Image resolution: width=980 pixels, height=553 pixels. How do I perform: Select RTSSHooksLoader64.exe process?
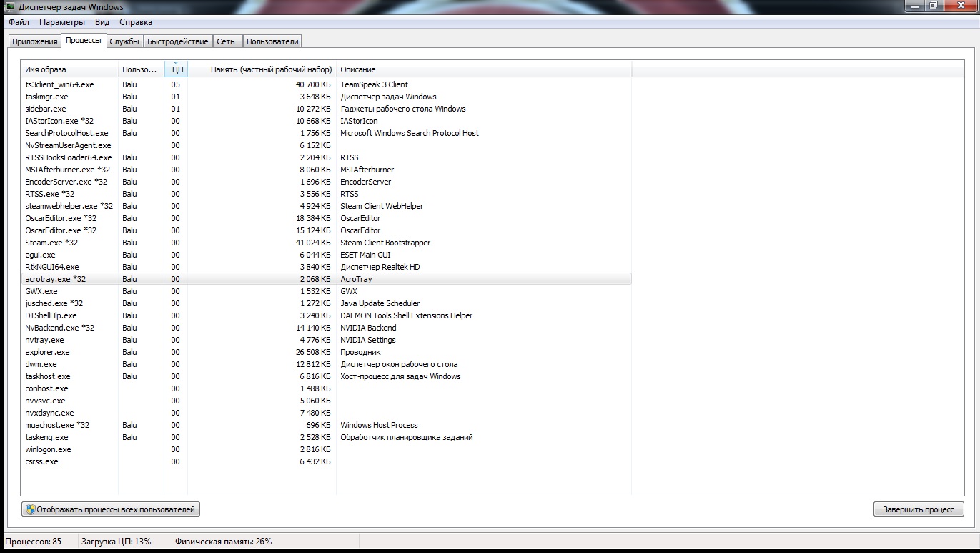[x=327, y=157]
